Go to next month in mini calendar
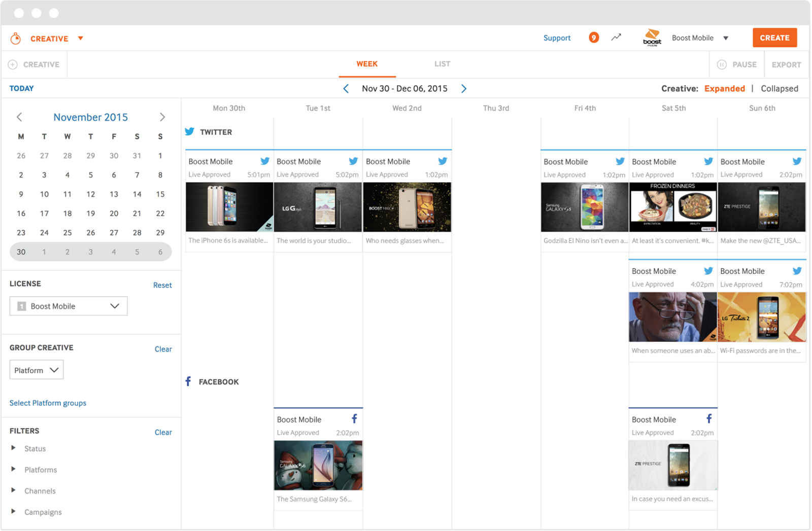 [162, 117]
